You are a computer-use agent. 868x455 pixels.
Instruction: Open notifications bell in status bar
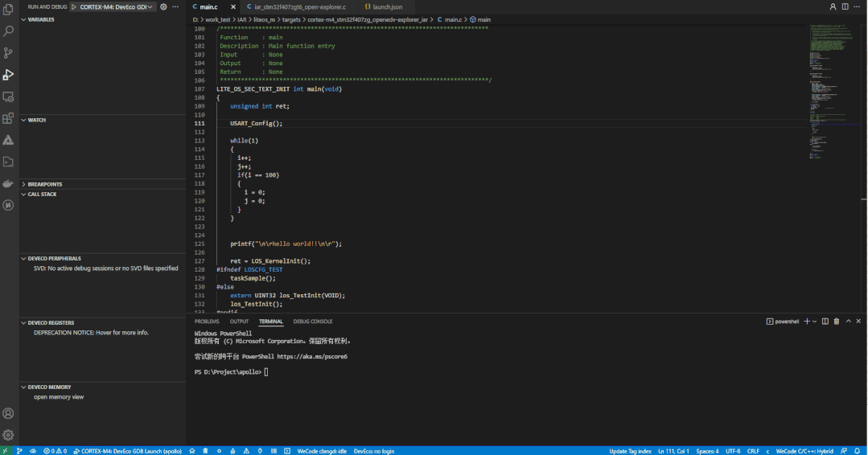pyautogui.click(x=857, y=451)
